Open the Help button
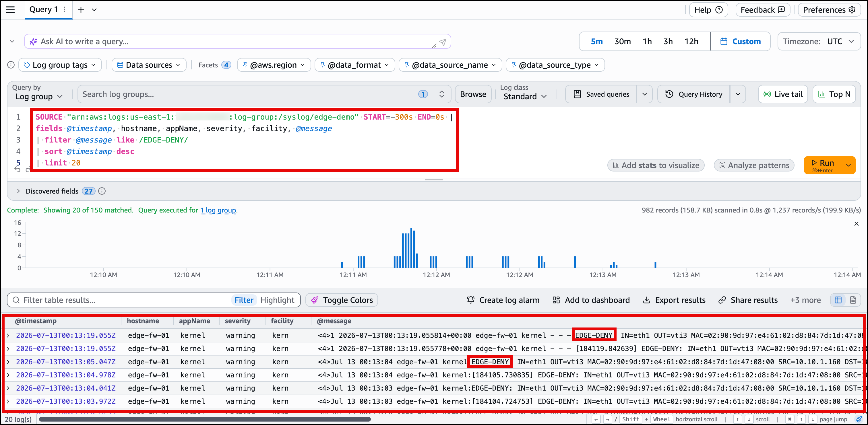Screen dimensions: 868x425 click(x=708, y=10)
